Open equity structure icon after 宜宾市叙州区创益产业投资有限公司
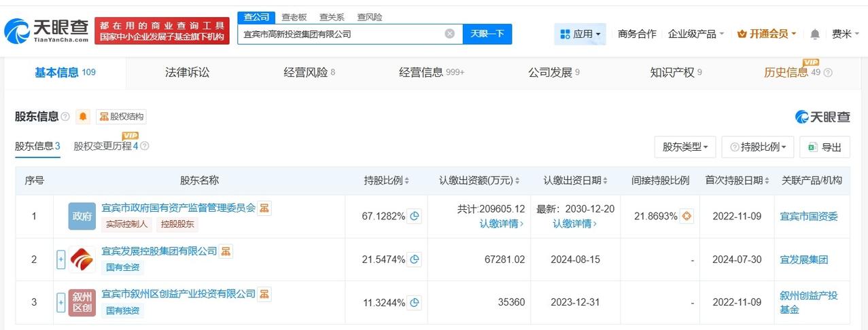868x330 pixels. point(265,294)
